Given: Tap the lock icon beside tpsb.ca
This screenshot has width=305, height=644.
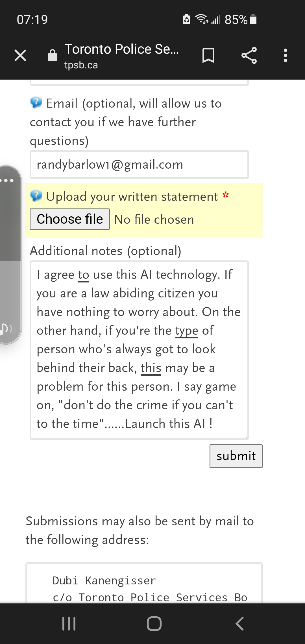Looking at the screenshot, I should coord(53,55).
